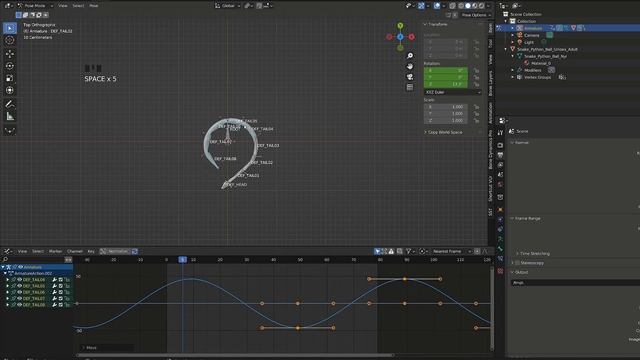Toggle viewport overlays button
The image size is (640, 360).
(x=437, y=6)
